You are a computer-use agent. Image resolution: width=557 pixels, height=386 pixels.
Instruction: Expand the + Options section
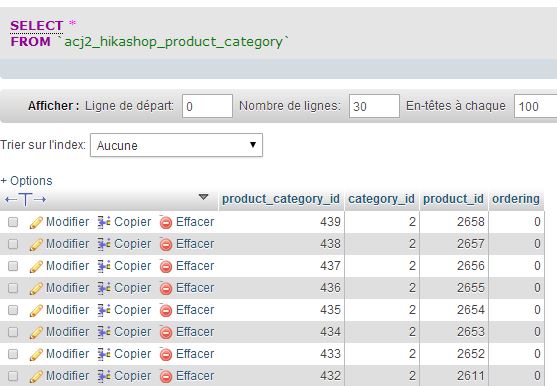26,181
